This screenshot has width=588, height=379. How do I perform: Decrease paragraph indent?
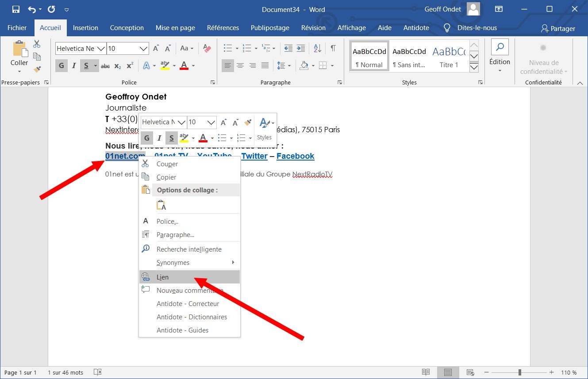tap(288, 48)
